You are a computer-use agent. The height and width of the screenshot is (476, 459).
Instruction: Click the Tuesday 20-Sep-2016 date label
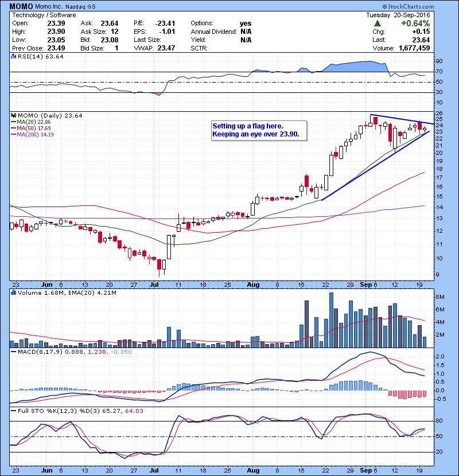tap(398, 15)
